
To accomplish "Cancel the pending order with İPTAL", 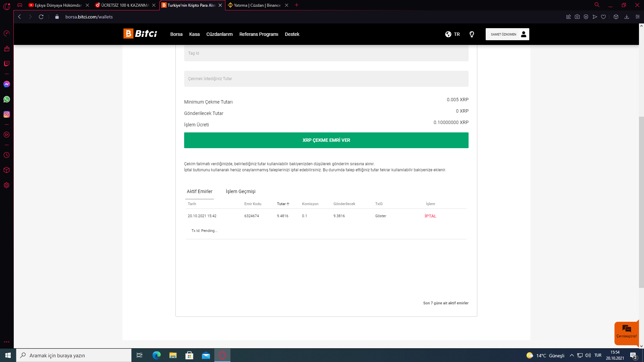I will point(430,216).
